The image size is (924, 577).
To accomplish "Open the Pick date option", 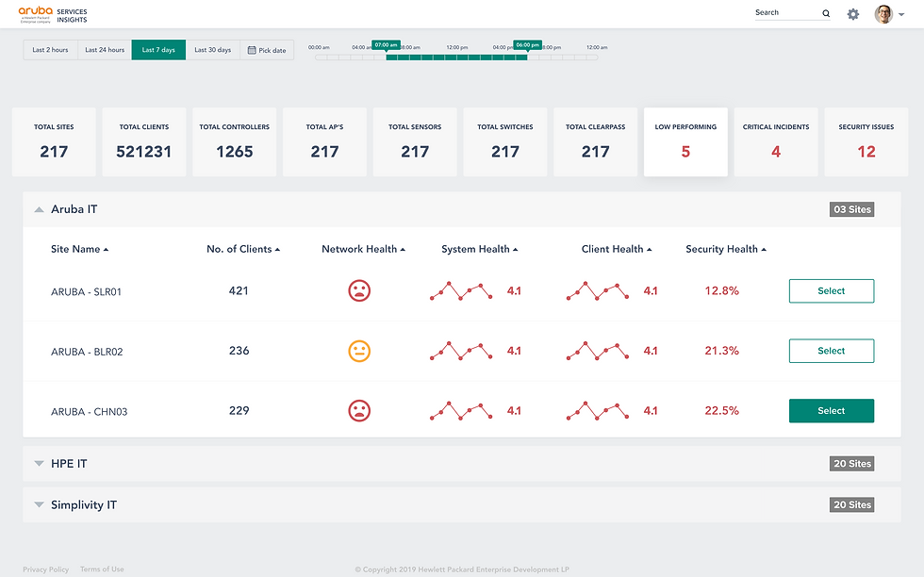I will (x=267, y=50).
